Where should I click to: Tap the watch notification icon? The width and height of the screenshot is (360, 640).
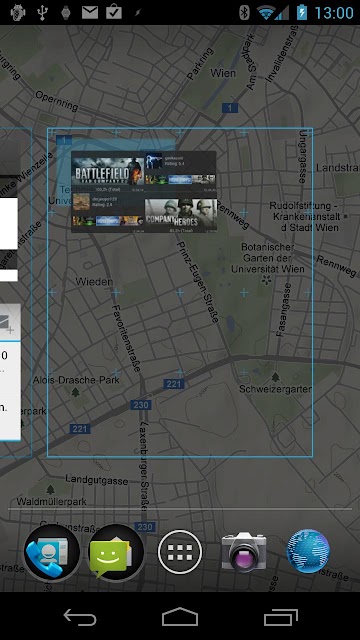66,12
